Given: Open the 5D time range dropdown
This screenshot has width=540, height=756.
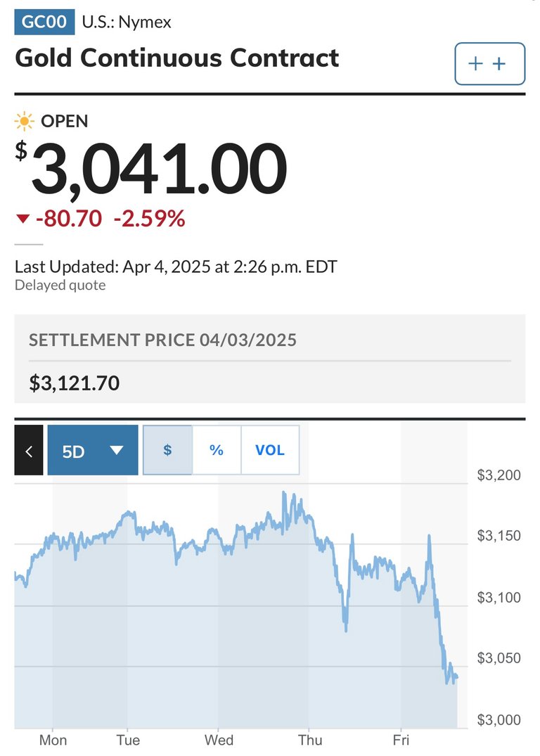Looking at the screenshot, I should (x=93, y=450).
